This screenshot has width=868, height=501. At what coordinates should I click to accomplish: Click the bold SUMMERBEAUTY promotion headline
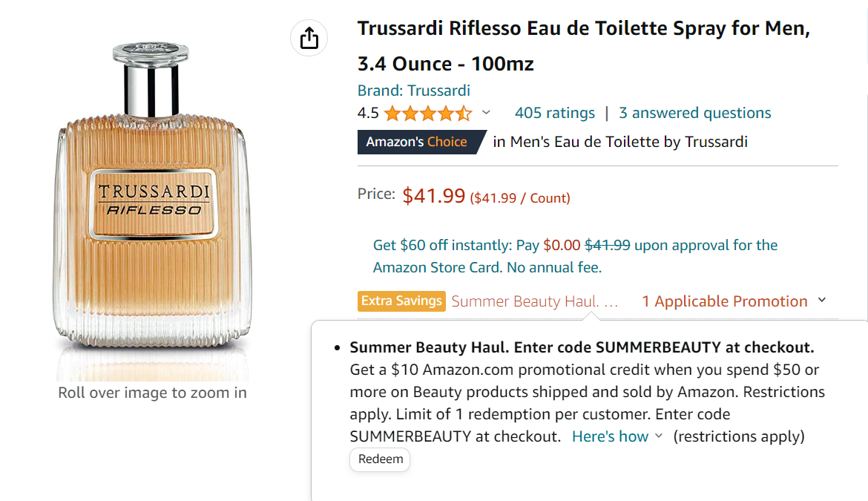pos(582,347)
